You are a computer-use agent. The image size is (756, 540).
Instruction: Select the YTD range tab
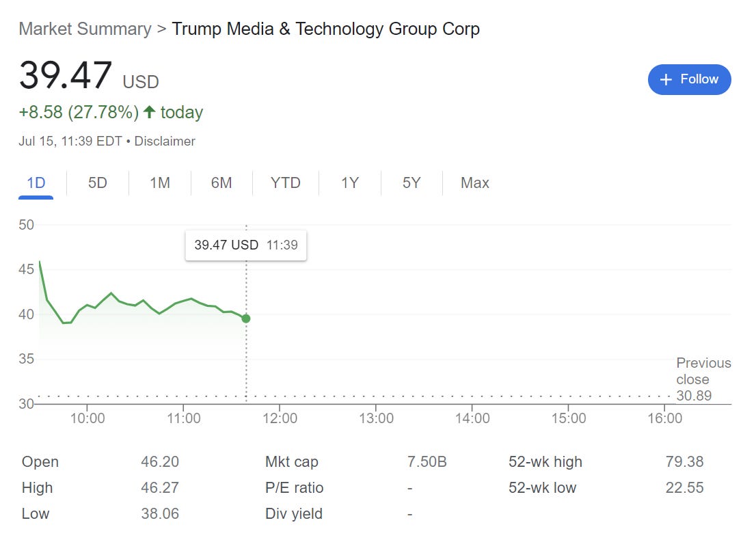coord(285,183)
